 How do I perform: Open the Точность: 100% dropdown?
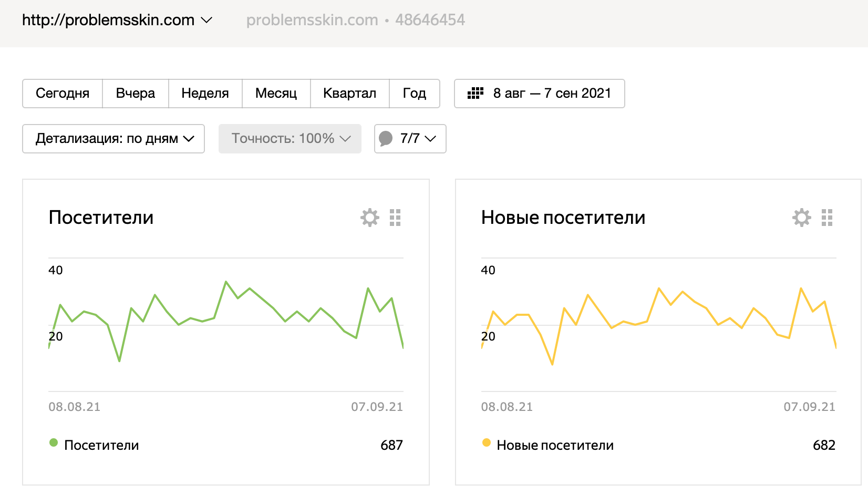[290, 139]
